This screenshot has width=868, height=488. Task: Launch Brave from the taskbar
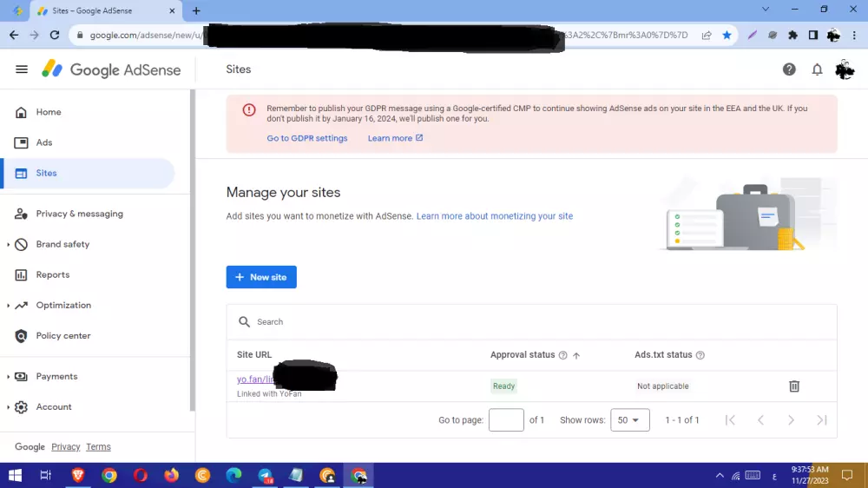click(x=78, y=475)
